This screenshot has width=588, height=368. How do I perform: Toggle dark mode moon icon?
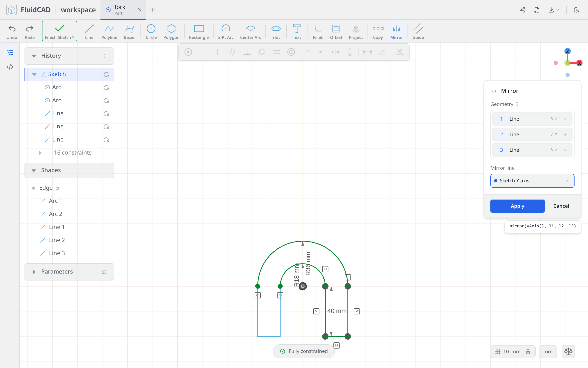[x=576, y=10]
